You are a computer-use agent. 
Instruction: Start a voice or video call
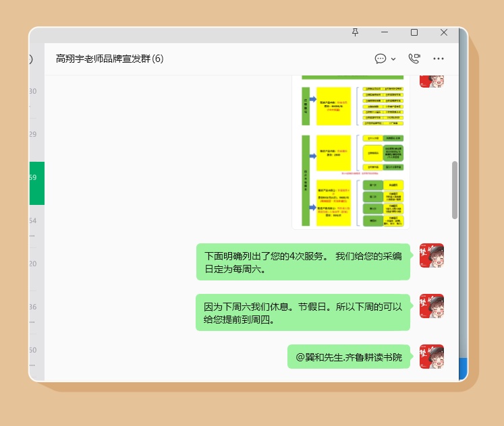414,59
